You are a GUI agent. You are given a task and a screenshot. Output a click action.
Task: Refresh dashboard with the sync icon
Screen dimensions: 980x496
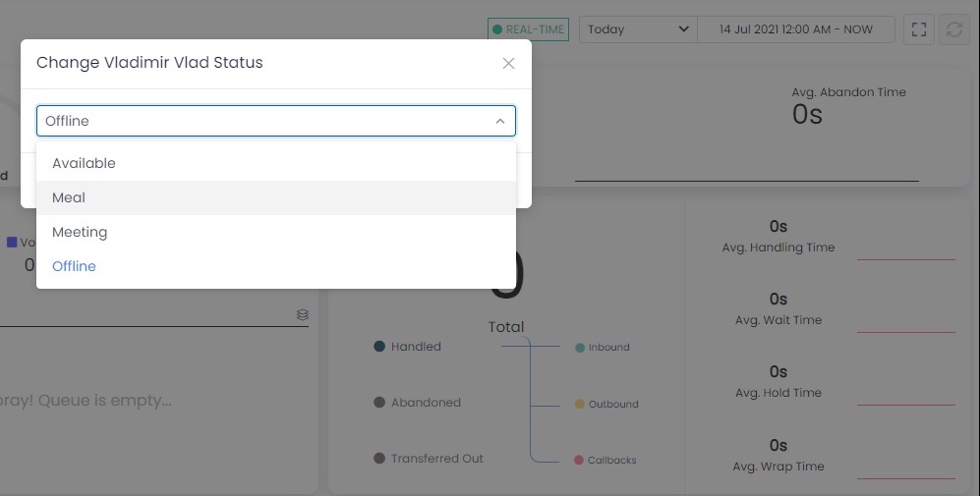coord(953,29)
